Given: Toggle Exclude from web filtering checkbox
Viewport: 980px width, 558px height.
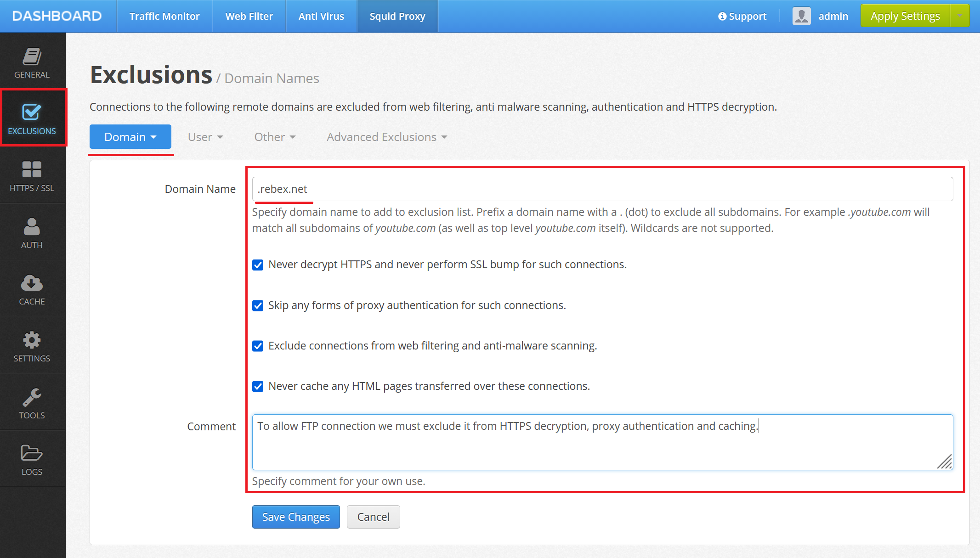Looking at the screenshot, I should pyautogui.click(x=258, y=346).
